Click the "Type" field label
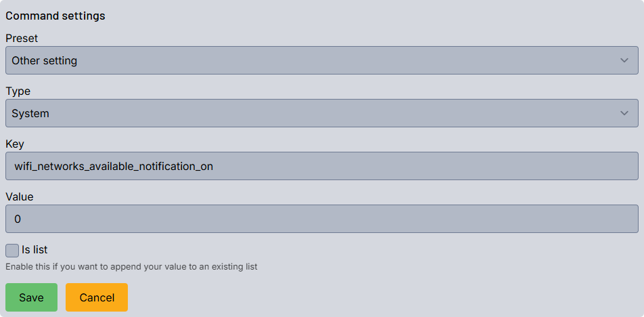 18,91
